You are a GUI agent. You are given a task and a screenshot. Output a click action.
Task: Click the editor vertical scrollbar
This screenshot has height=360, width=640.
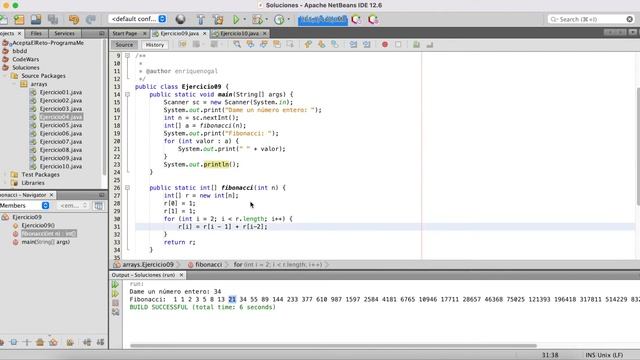coord(638,146)
